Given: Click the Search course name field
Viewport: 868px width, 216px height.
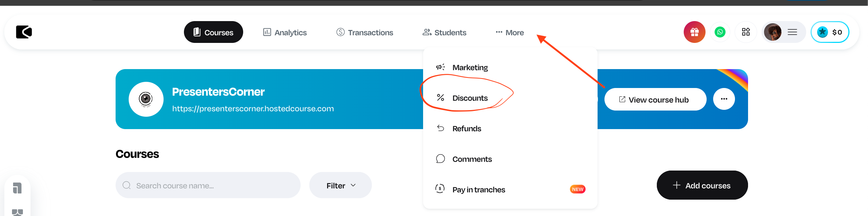Looking at the screenshot, I should pos(208,185).
